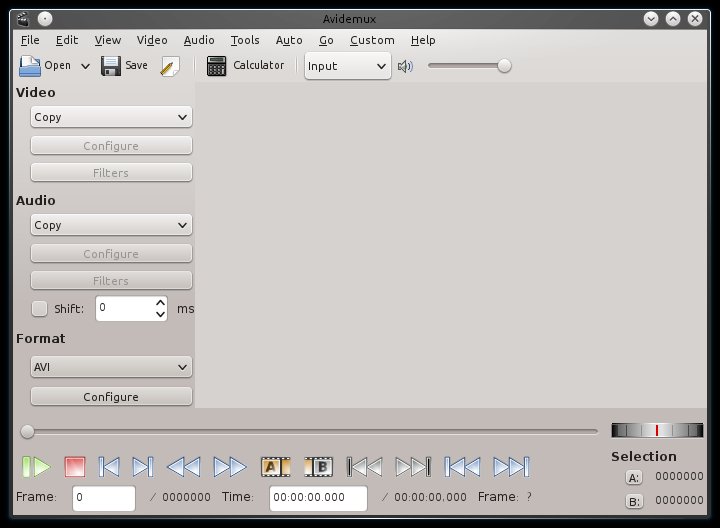Expand the Open recent files arrow

coord(85,66)
